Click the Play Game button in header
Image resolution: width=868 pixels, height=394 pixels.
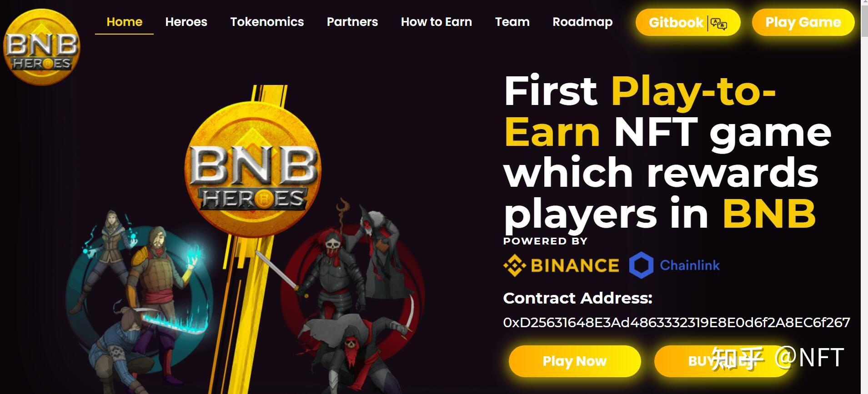click(x=803, y=22)
